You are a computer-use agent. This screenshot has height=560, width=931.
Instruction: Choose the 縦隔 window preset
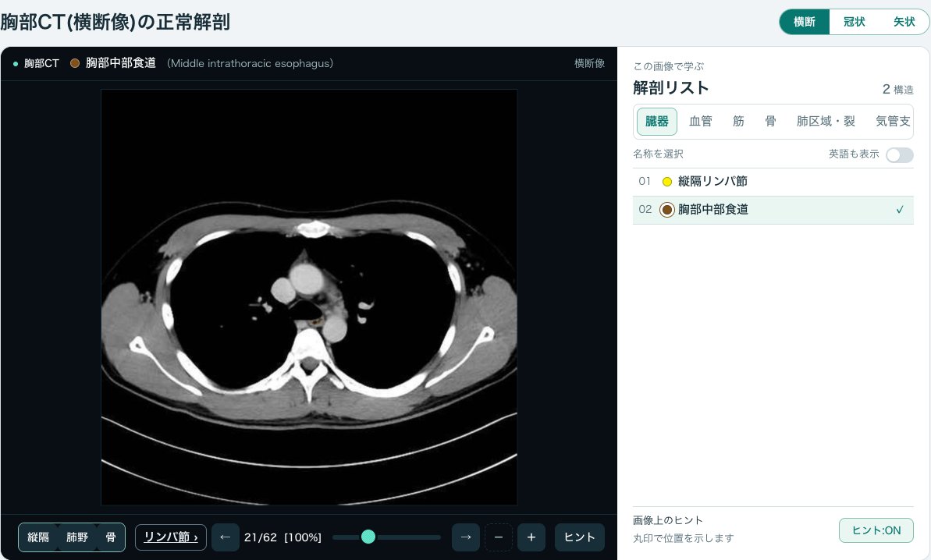click(38, 537)
